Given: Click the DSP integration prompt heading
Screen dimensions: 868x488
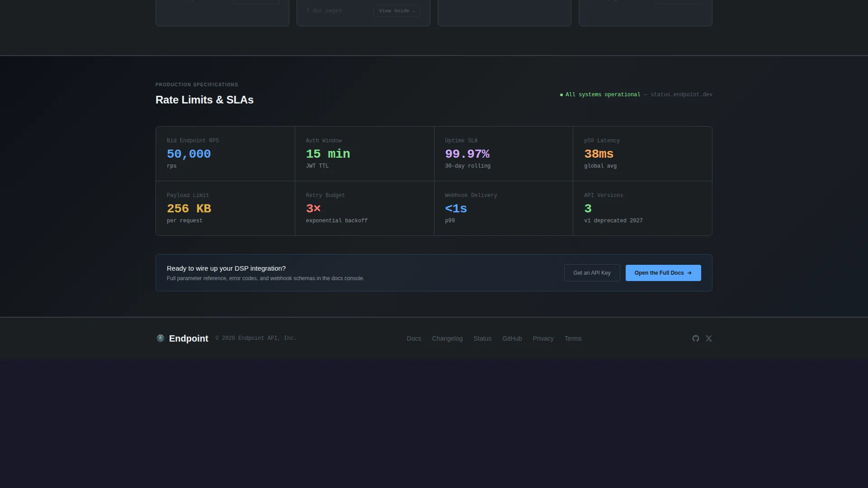Looking at the screenshot, I should (226, 268).
